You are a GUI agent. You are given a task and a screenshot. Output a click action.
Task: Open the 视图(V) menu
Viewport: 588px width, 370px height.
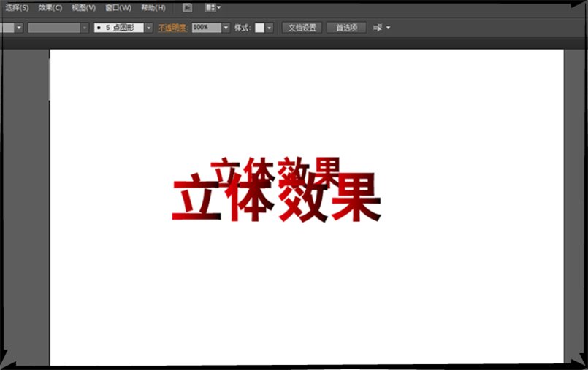pos(83,8)
